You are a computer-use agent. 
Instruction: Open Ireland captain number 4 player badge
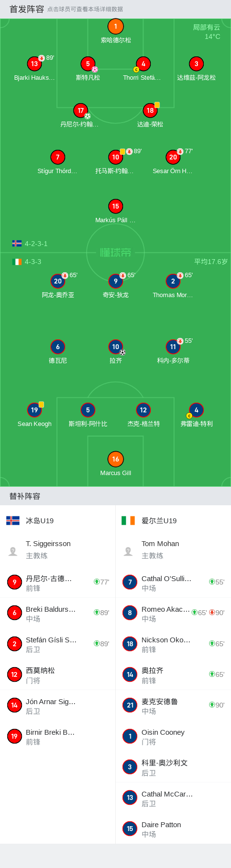click(x=196, y=410)
